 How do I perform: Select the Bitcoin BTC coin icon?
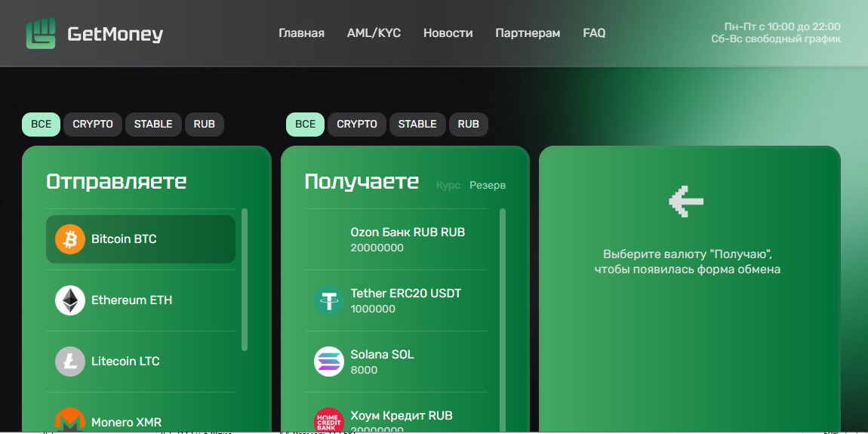click(70, 239)
